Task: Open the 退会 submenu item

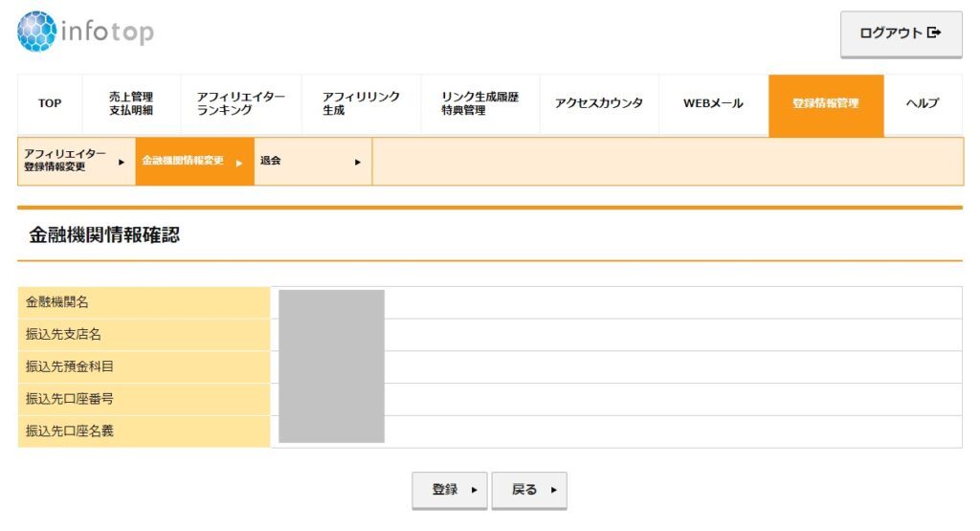Action: point(312,161)
